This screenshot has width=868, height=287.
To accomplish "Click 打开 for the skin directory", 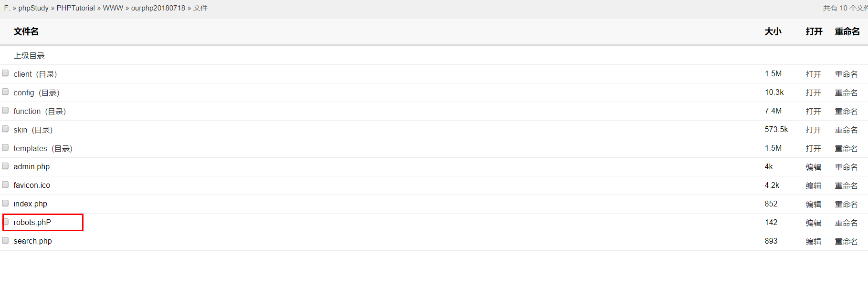I will click(x=813, y=130).
